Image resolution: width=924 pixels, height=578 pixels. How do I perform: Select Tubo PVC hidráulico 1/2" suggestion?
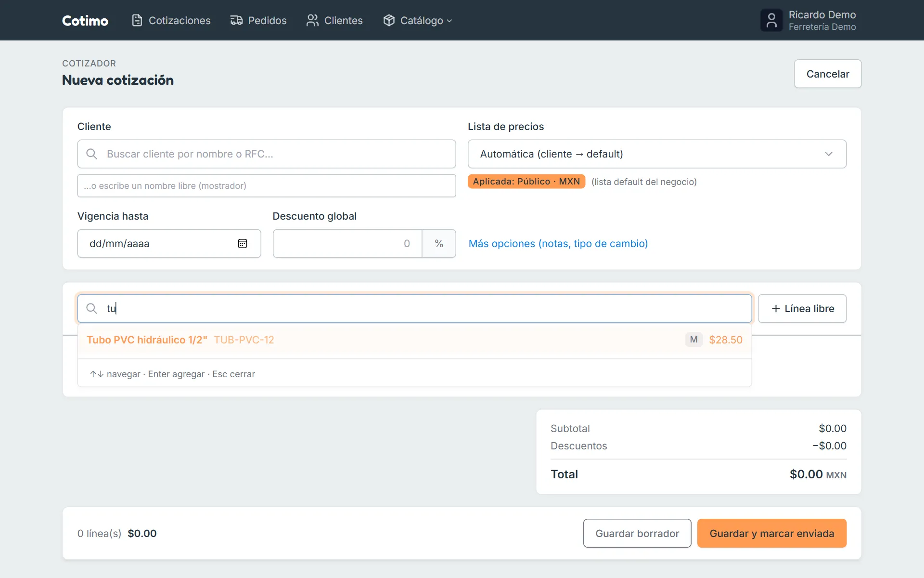click(414, 340)
